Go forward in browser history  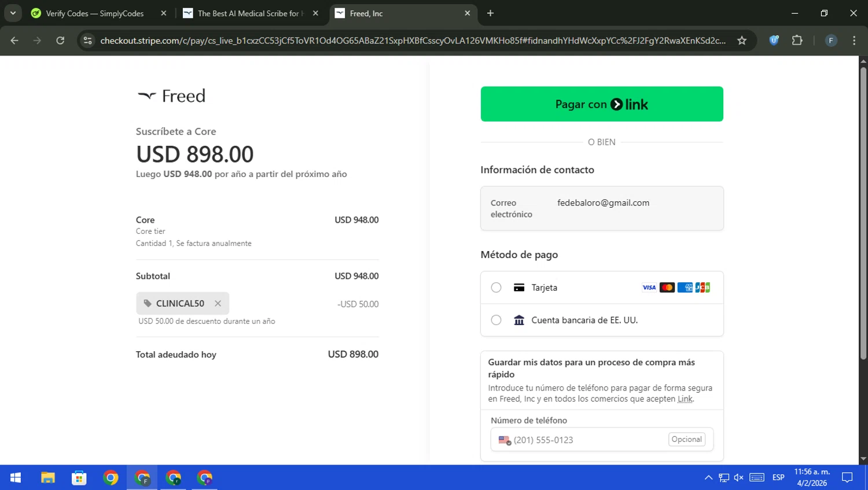[37, 40]
